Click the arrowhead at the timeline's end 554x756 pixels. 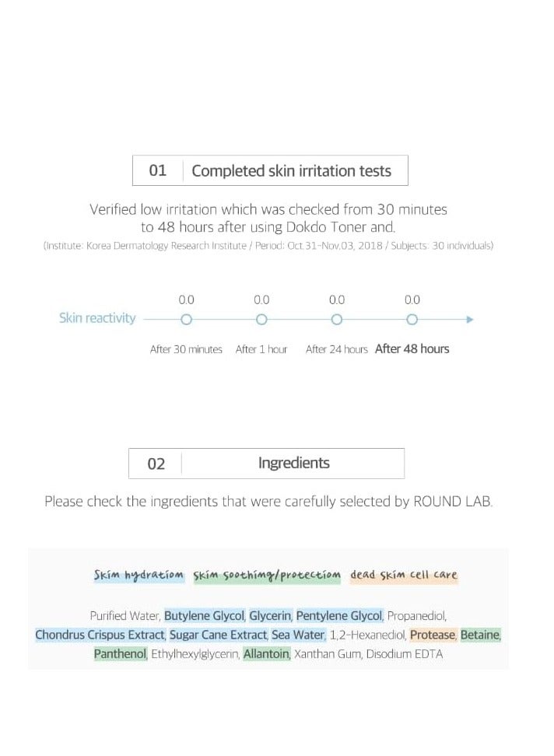[469, 319]
